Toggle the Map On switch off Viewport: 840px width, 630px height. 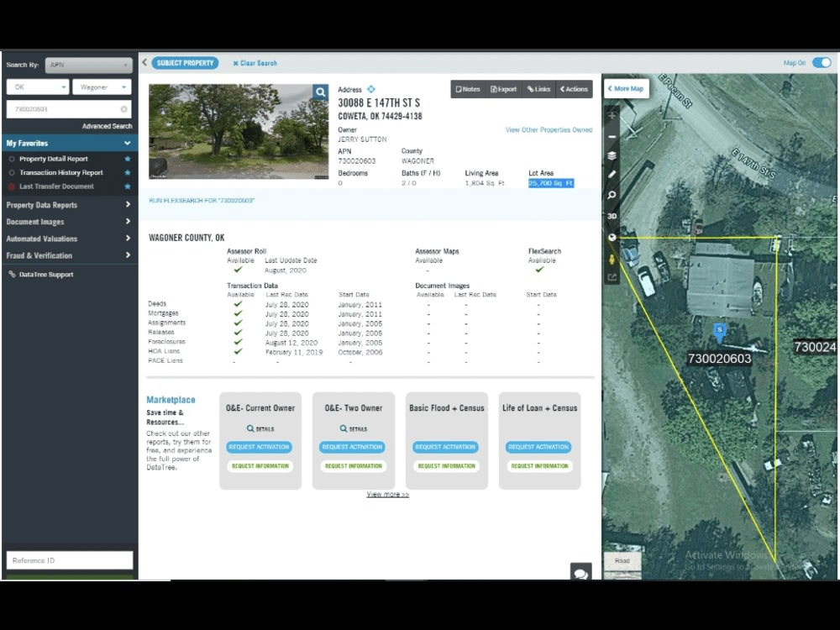824,62
